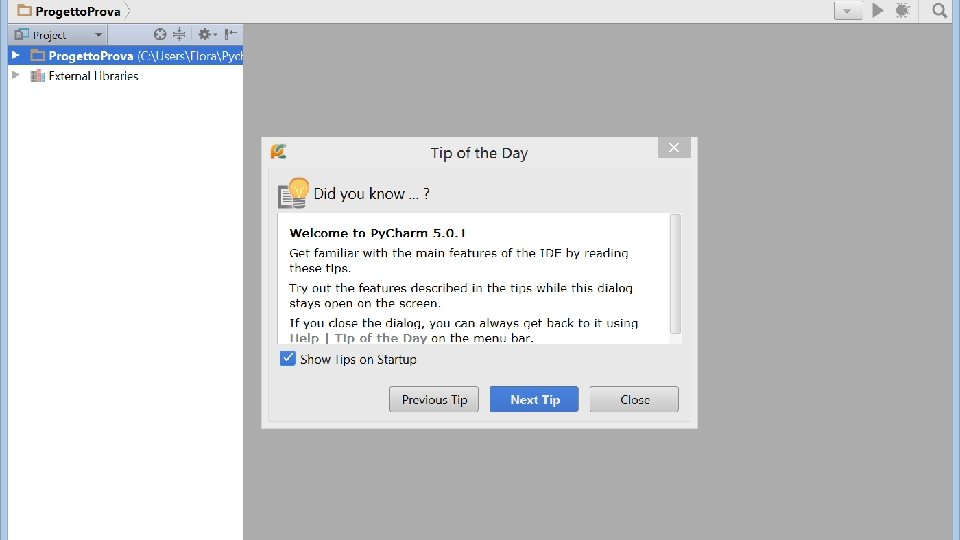Click the Help | Tip of the Day text

coord(358,338)
